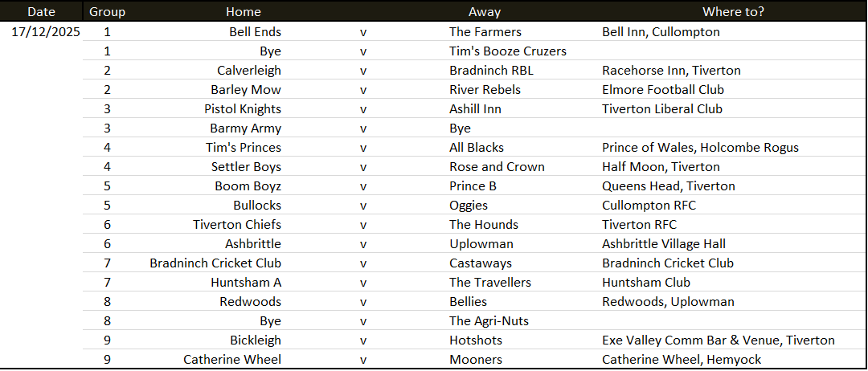Select the 17/12/2025 date cell

tap(46, 32)
